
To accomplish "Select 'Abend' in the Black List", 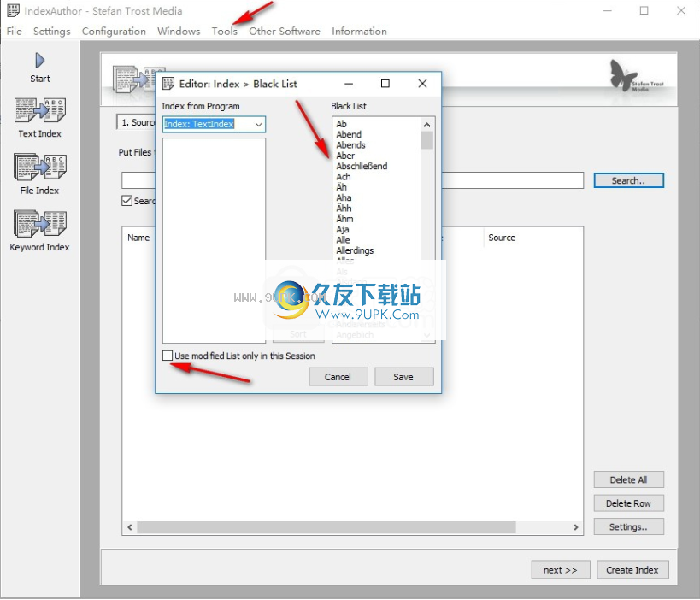I will pos(349,134).
